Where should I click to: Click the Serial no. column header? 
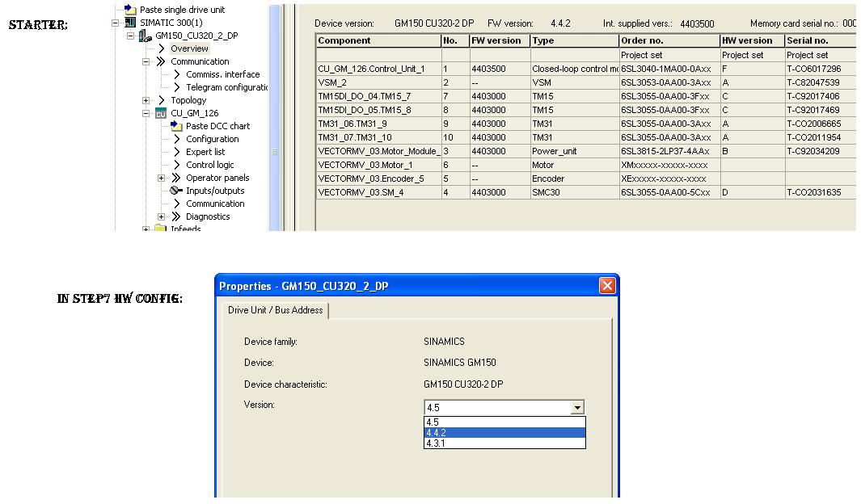click(821, 40)
